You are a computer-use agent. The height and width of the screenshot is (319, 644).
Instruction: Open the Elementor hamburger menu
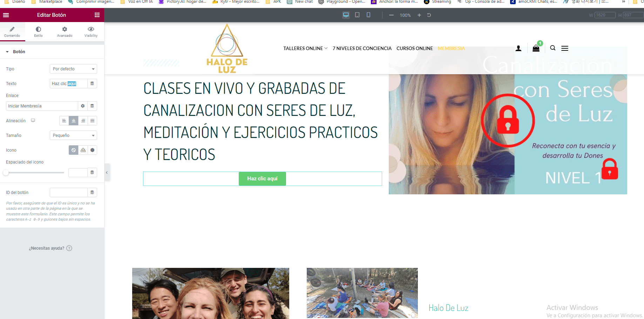6,15
